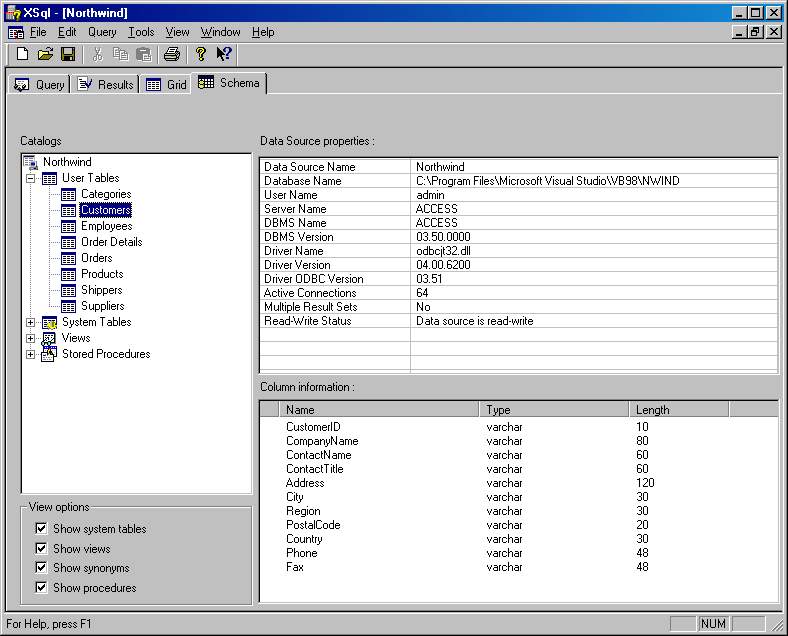788x636 pixels.
Task: Click the Cut scissors toolbar icon
Action: (x=97, y=54)
